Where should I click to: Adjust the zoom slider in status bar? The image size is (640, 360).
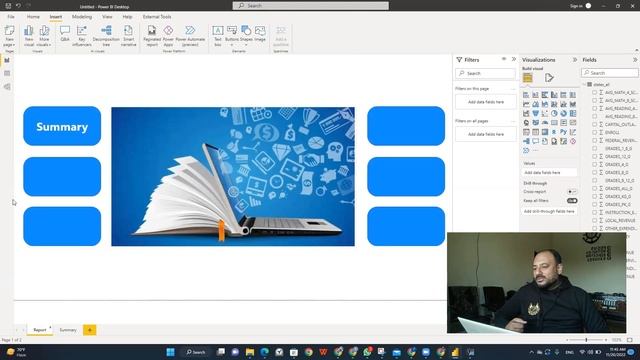[586, 340]
